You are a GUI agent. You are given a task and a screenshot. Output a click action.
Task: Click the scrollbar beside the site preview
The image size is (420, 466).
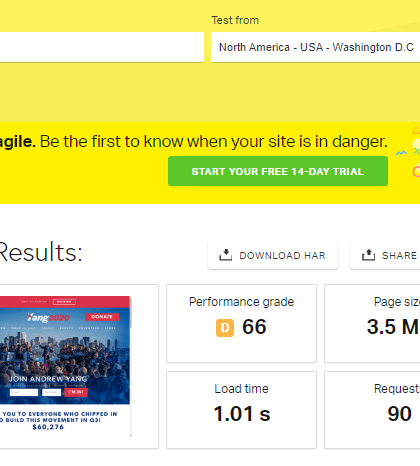click(131, 366)
